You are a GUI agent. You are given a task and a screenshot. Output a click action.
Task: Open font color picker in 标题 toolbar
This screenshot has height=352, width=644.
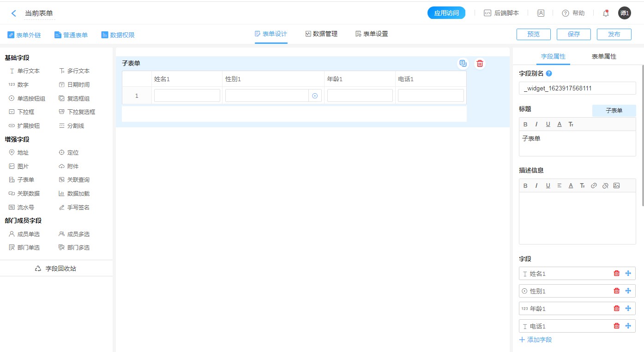coord(559,125)
